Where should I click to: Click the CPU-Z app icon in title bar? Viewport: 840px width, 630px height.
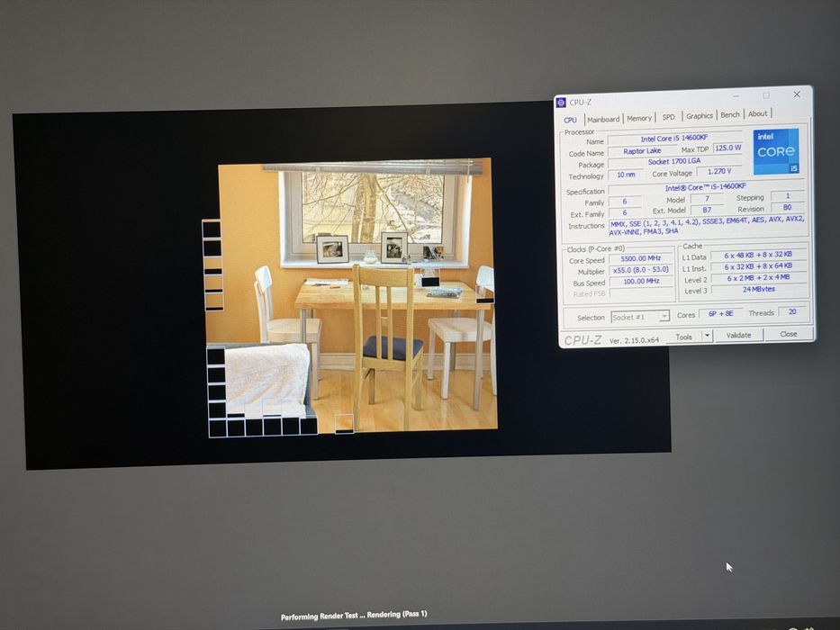pyautogui.click(x=561, y=103)
